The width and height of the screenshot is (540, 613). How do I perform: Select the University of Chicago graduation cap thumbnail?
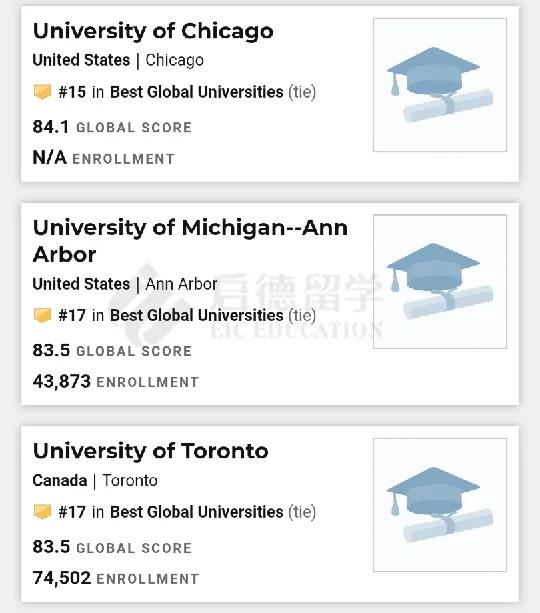(440, 85)
